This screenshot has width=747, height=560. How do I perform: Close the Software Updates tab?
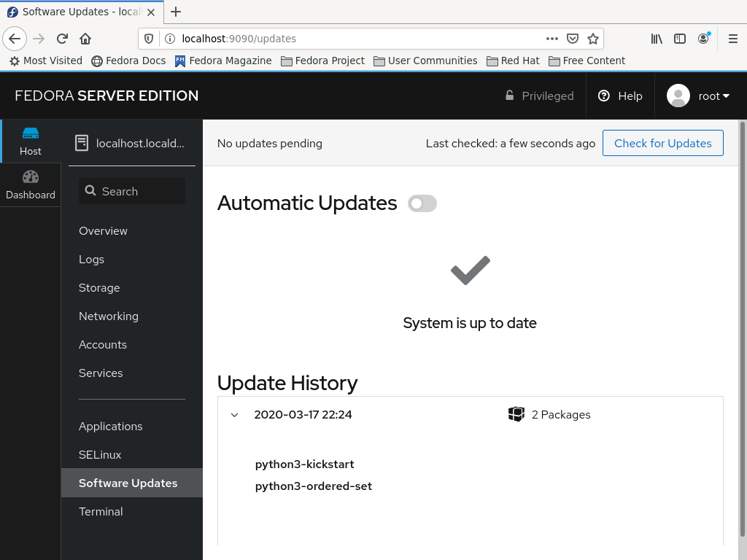click(151, 12)
